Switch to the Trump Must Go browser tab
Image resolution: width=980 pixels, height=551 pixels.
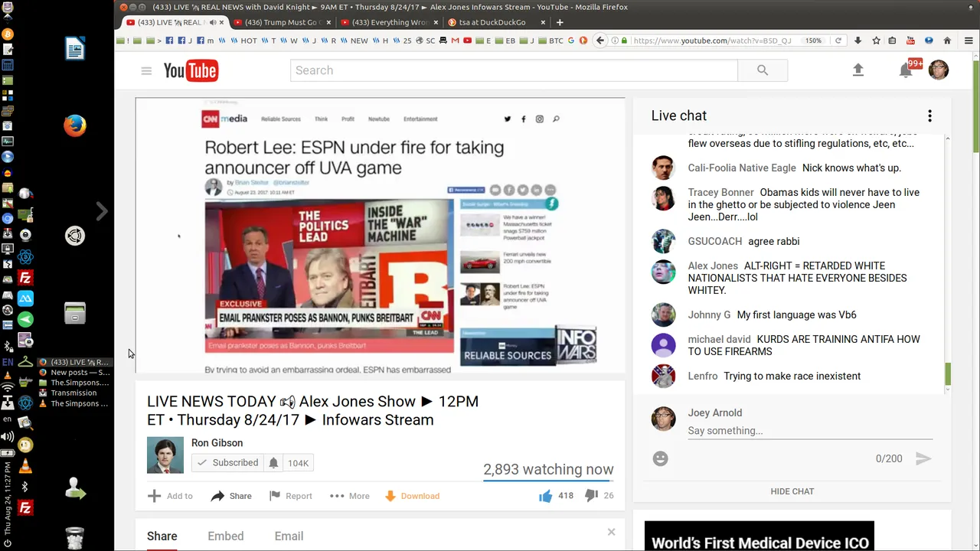pyautogui.click(x=280, y=22)
